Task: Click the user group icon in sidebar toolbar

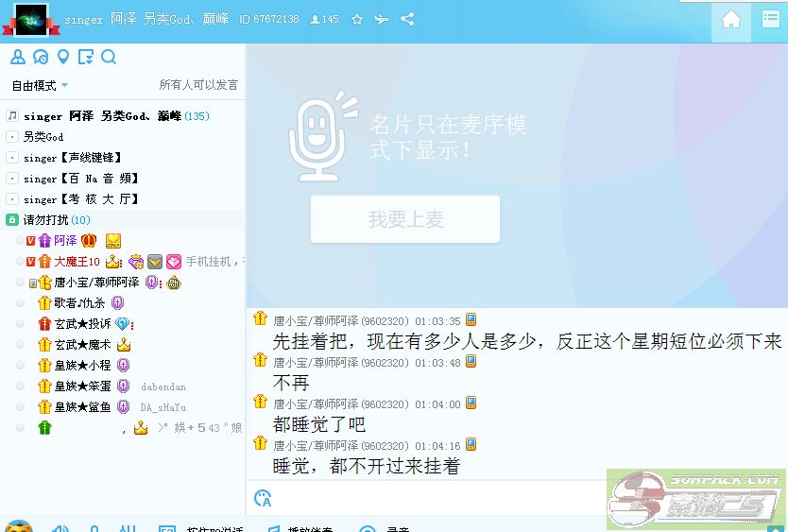Action: coord(18,58)
